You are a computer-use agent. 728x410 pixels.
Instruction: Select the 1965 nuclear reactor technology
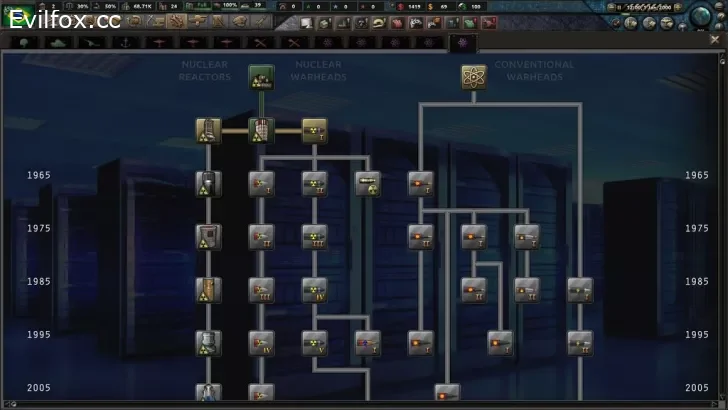[208, 183]
